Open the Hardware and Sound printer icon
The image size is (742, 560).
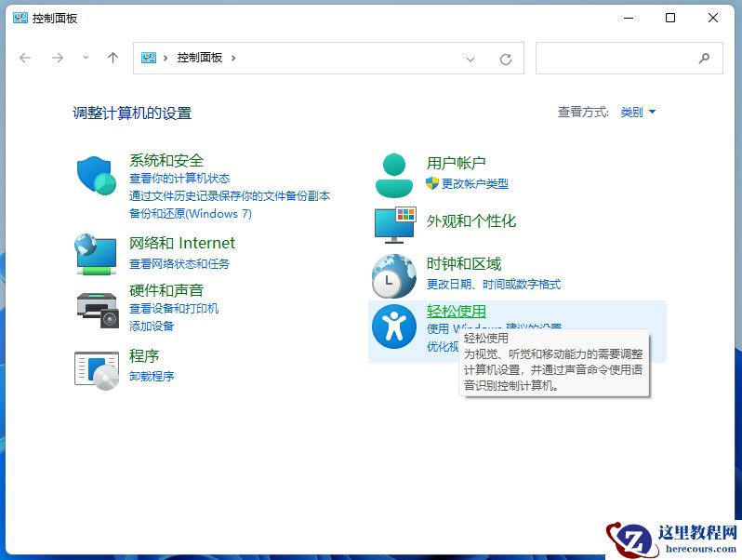[97, 311]
